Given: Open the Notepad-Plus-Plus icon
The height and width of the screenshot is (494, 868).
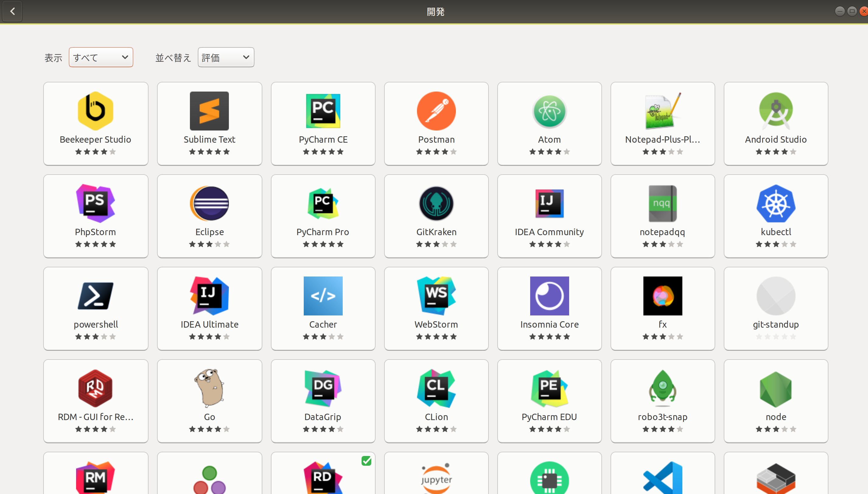Looking at the screenshot, I should [x=663, y=111].
